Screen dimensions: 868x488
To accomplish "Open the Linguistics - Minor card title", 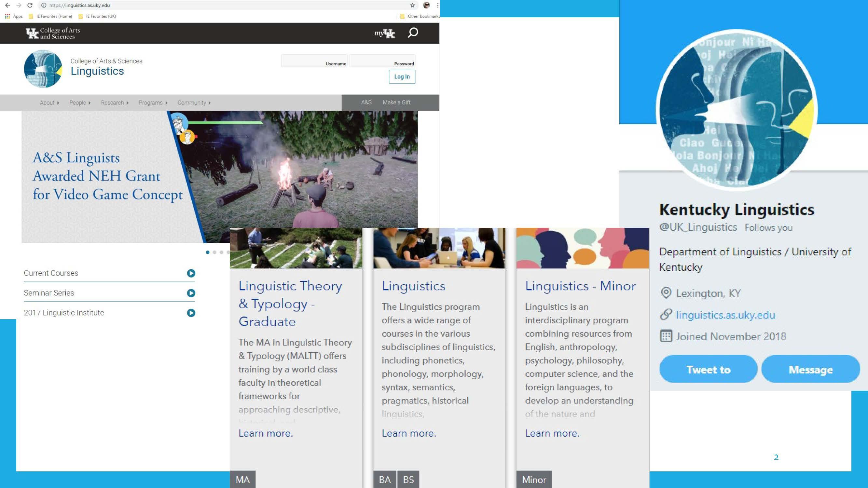I will tap(580, 286).
